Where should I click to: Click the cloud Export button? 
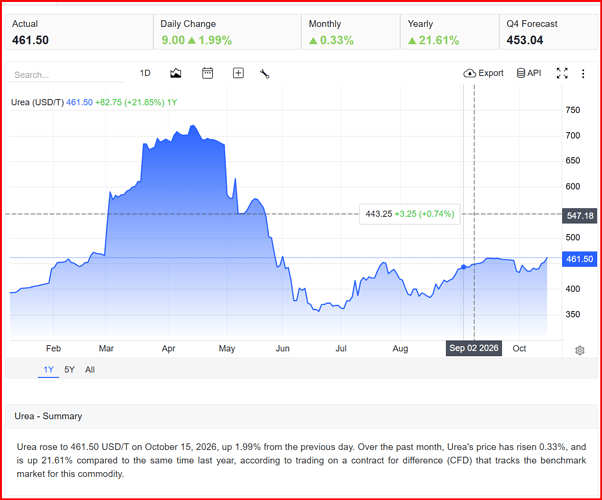pyautogui.click(x=483, y=73)
